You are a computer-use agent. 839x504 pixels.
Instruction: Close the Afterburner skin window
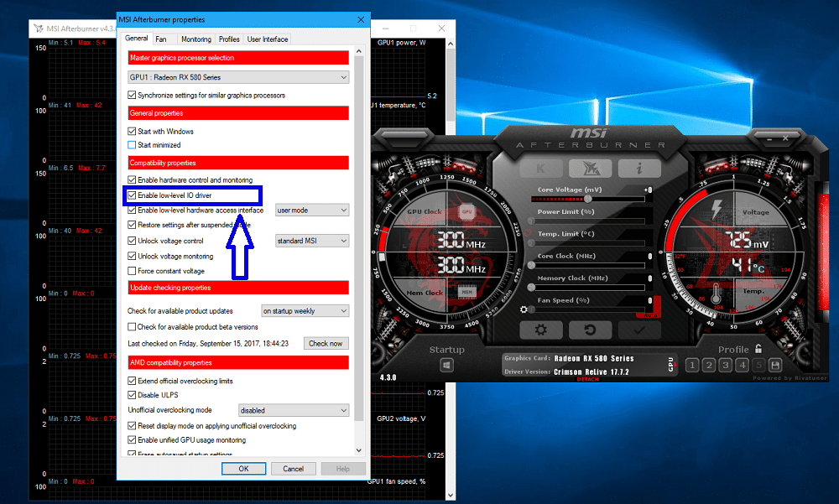tap(785, 138)
